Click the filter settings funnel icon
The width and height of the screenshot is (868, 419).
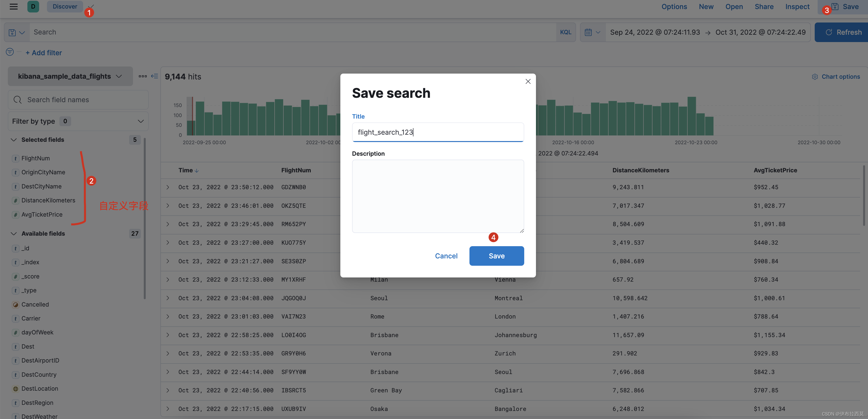(x=10, y=52)
